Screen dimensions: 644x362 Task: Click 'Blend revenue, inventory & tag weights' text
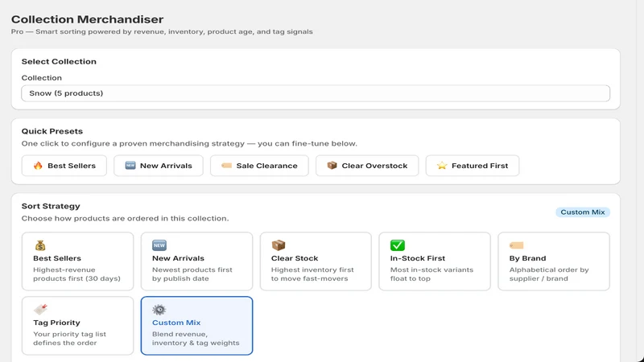click(196, 339)
